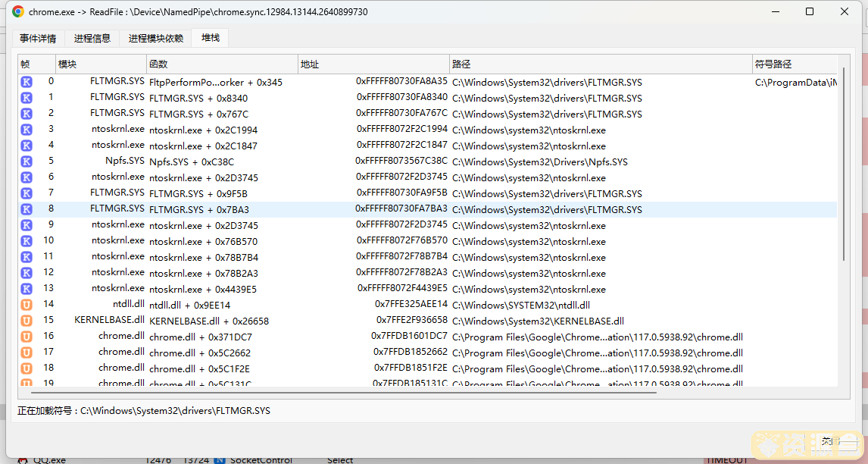Pick the K icon next to frame 4
This screenshot has width=868, height=464.
27,146
